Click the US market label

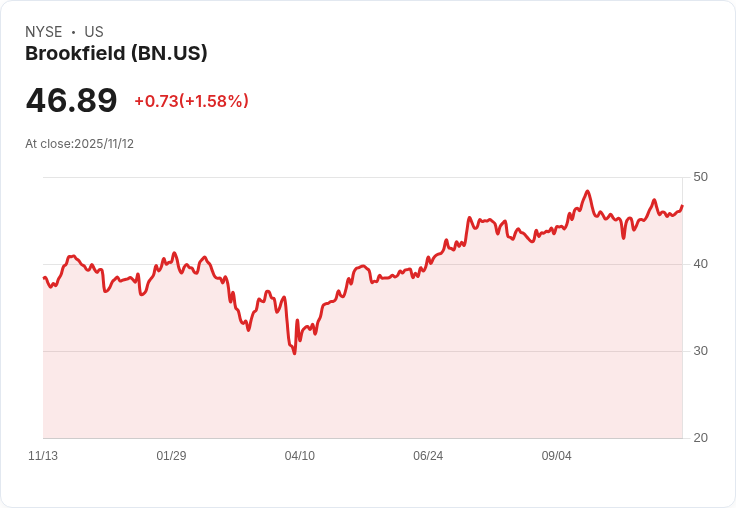pyautogui.click(x=94, y=32)
